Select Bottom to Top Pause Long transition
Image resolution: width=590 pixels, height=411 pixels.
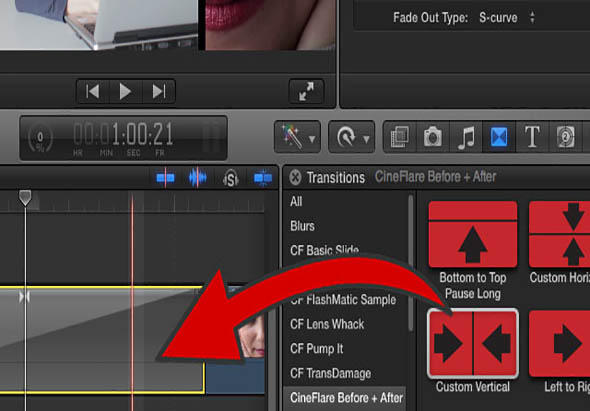473,234
